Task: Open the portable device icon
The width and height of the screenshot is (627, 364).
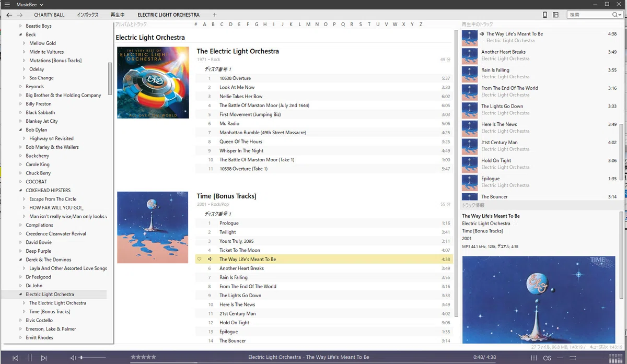Action: [x=545, y=15]
